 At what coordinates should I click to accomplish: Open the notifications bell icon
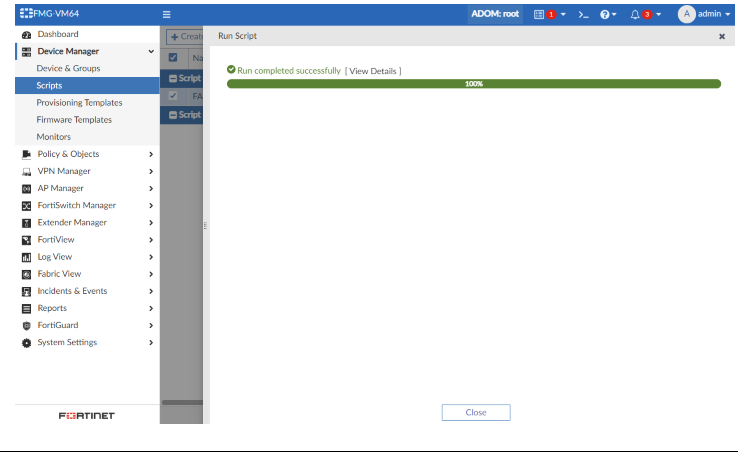(635, 15)
